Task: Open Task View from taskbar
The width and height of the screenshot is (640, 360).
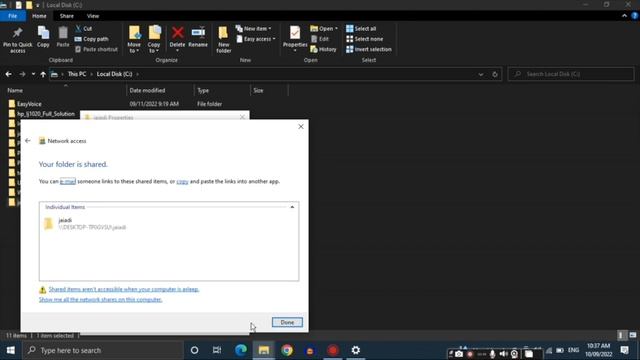Action: click(x=217, y=350)
